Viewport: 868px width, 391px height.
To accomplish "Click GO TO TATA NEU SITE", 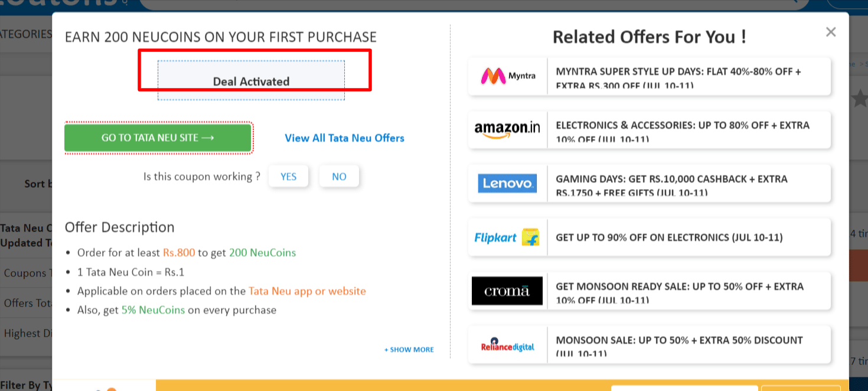I will coord(158,138).
